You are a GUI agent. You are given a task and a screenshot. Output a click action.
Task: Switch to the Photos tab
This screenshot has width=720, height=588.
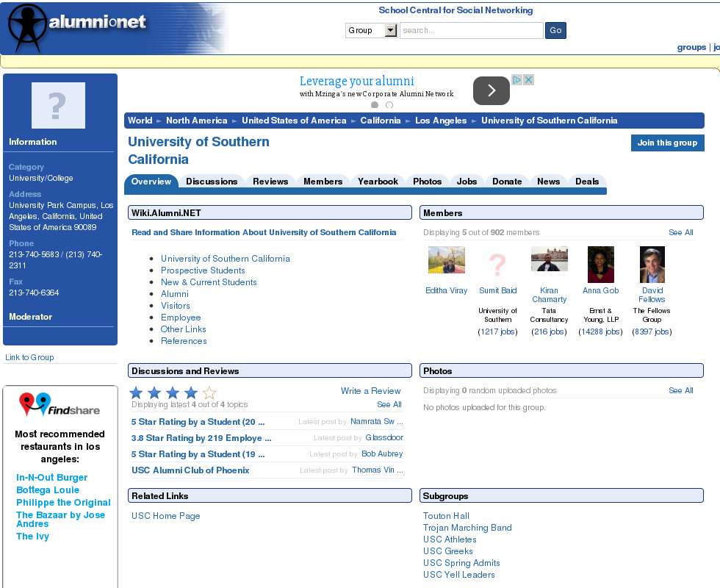tap(427, 182)
